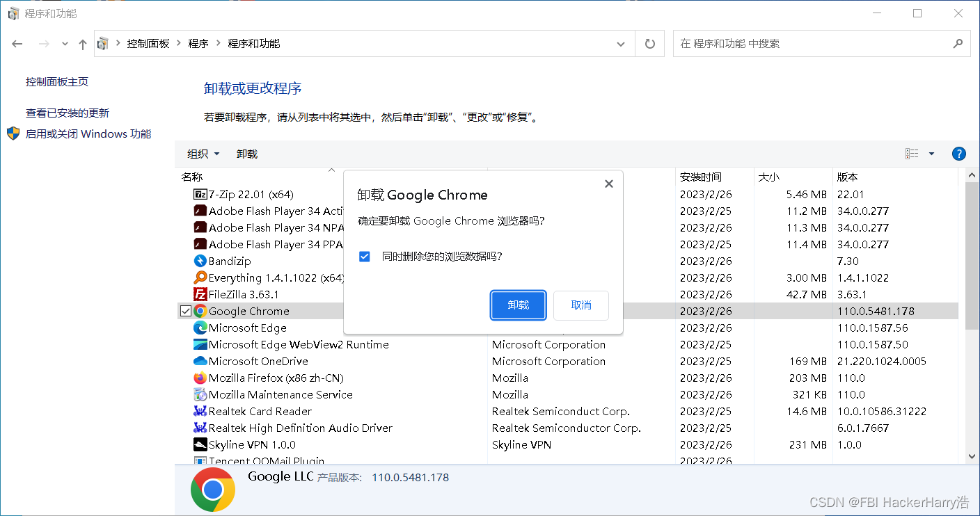Open the 组织 dropdown menu

point(203,154)
